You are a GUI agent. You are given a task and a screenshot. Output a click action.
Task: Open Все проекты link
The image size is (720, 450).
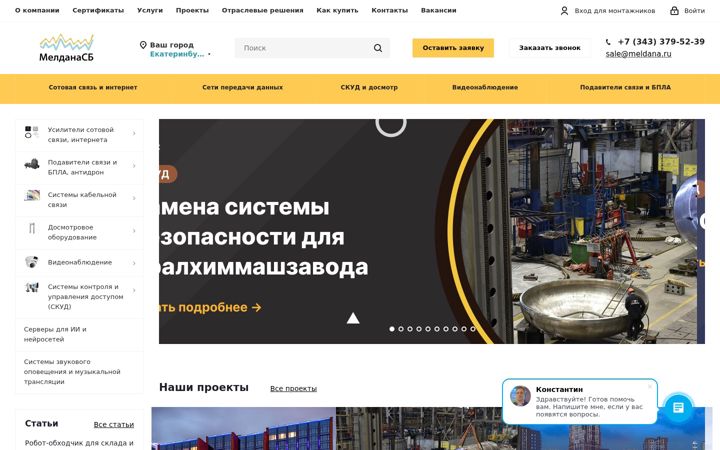coord(293,388)
